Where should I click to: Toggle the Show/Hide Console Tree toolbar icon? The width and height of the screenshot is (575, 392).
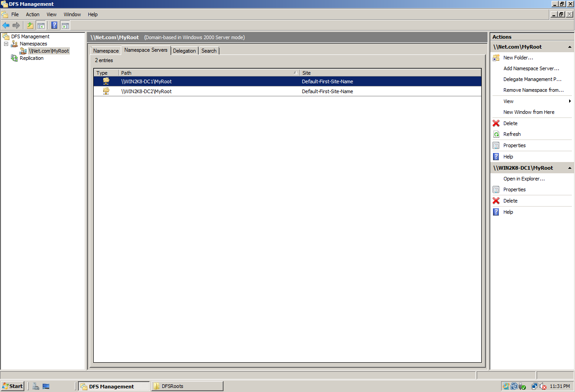tap(41, 25)
